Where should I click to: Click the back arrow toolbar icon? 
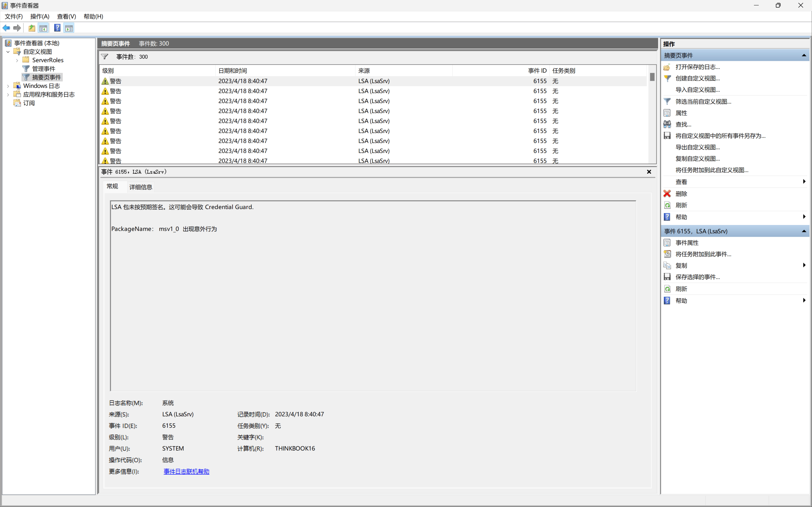(6, 28)
